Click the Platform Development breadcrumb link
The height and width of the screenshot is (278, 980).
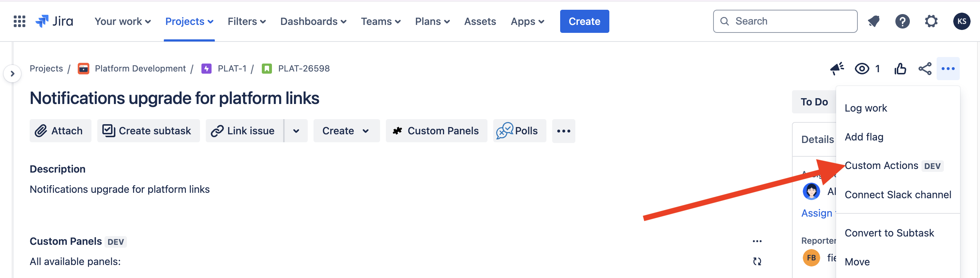pos(140,69)
